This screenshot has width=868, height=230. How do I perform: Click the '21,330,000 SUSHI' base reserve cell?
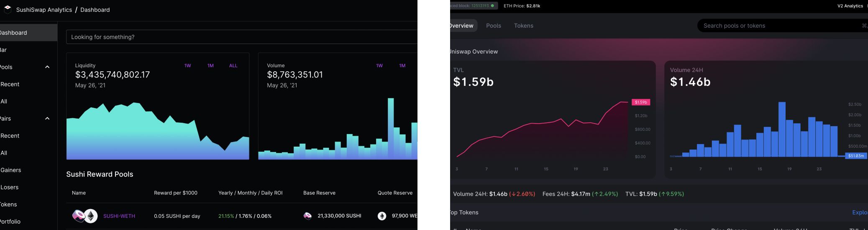click(339, 216)
